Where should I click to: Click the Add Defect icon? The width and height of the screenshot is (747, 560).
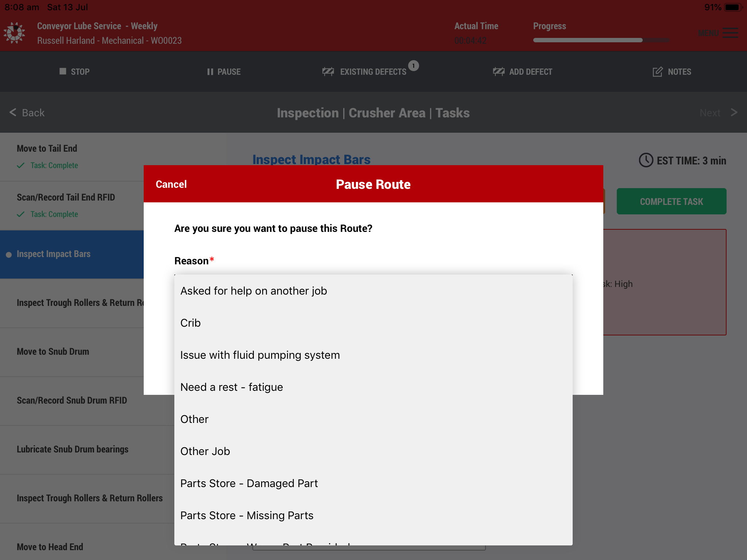(499, 72)
